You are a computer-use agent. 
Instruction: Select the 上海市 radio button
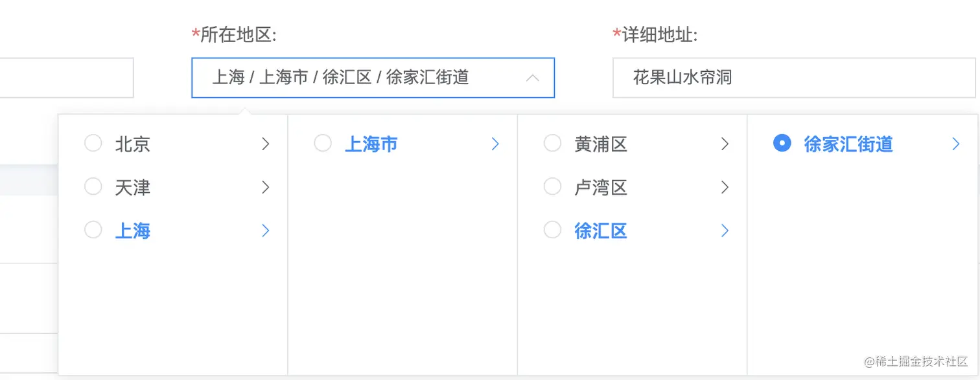[323, 143]
